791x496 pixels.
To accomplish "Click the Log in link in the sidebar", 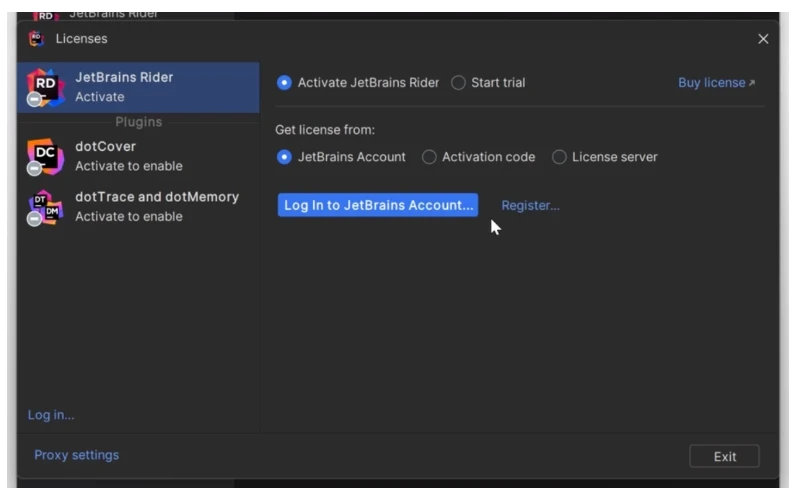I will (51, 415).
